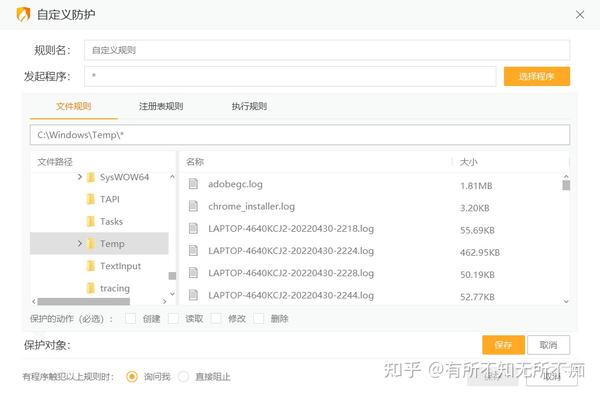Click the file list vertical scrollbar thumb
The width and height of the screenshot is (600, 395).
click(566, 185)
